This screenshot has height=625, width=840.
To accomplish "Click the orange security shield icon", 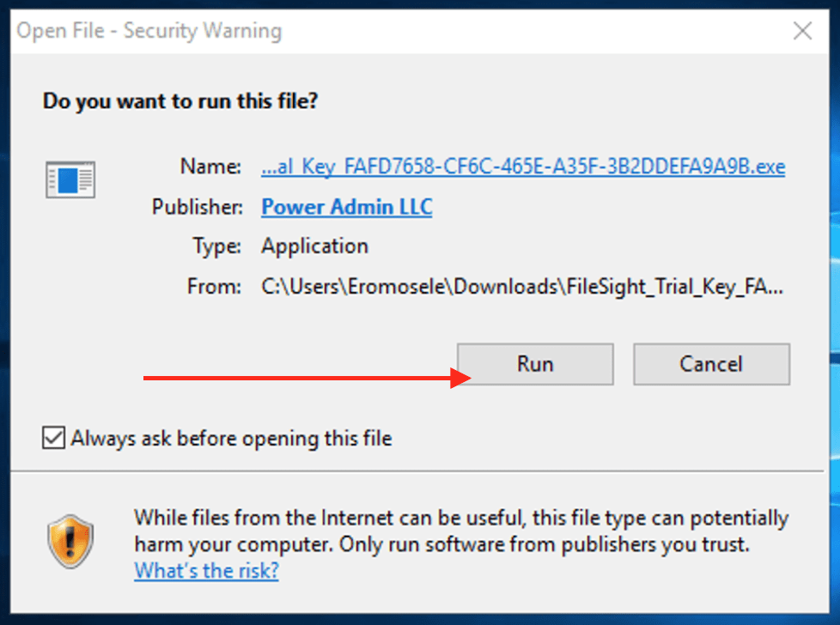I will click(69, 542).
